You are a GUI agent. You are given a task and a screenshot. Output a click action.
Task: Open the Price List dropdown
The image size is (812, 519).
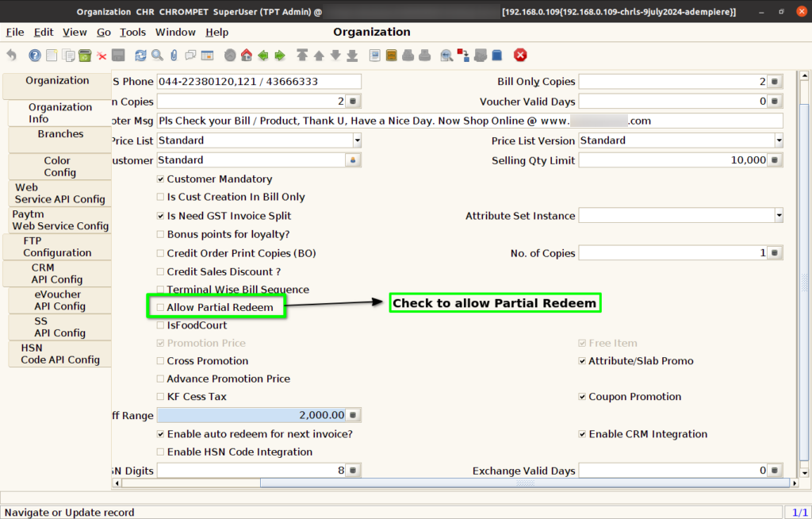pyautogui.click(x=357, y=140)
